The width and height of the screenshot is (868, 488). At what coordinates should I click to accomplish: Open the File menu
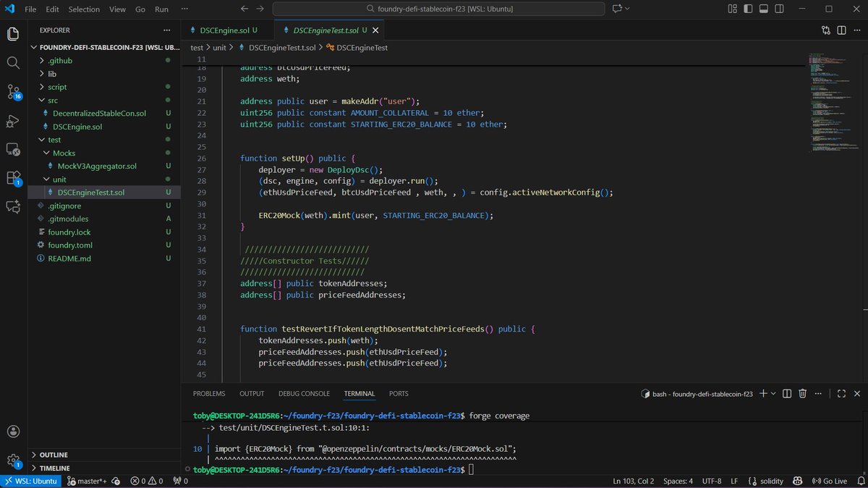click(x=31, y=9)
